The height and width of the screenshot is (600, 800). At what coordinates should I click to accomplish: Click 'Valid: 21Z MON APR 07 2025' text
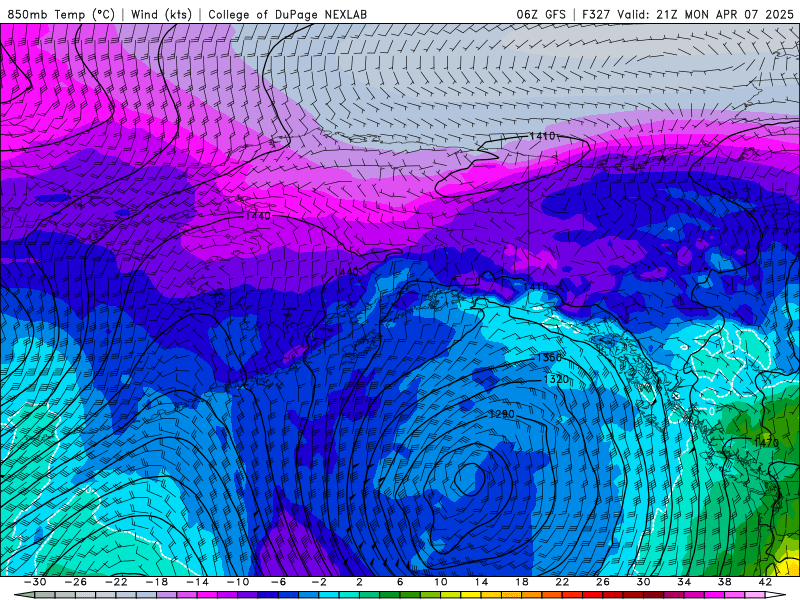(x=705, y=14)
